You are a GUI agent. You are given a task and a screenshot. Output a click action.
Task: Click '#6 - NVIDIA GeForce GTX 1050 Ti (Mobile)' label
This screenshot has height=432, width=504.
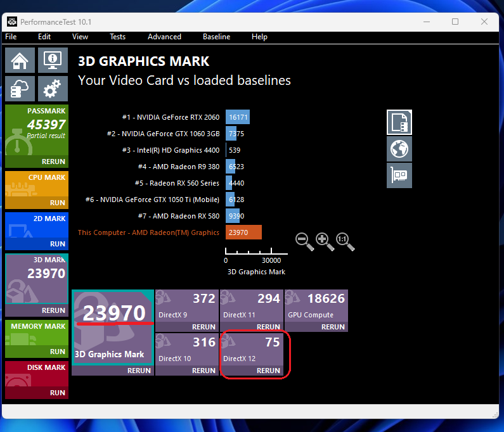[152, 200]
